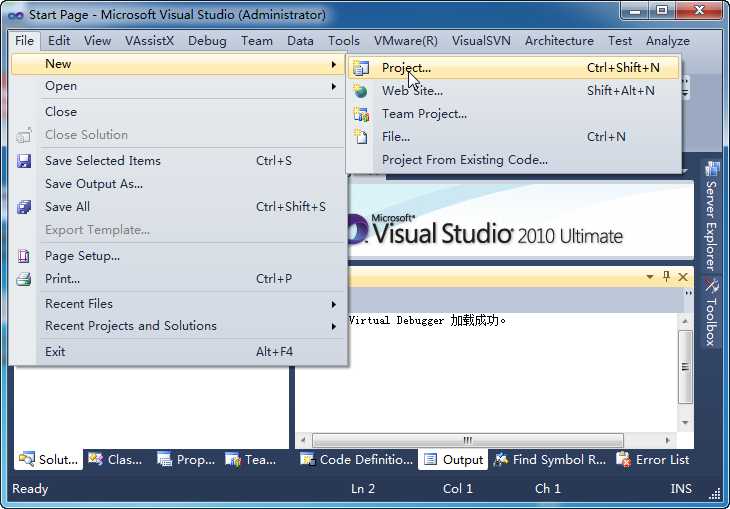Screen dimensions: 730x509
Task: Click the Find Symbol Results icon
Action: 501,460
